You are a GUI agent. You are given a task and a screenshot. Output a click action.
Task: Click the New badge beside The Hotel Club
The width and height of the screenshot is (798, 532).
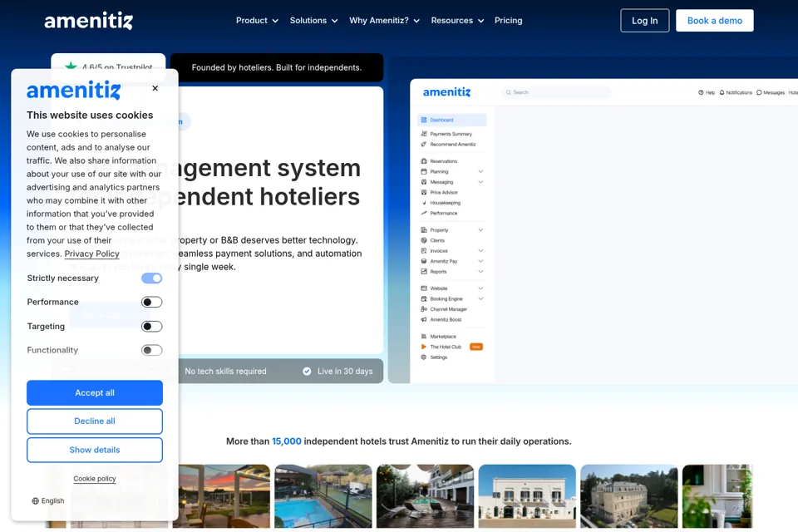coord(475,347)
